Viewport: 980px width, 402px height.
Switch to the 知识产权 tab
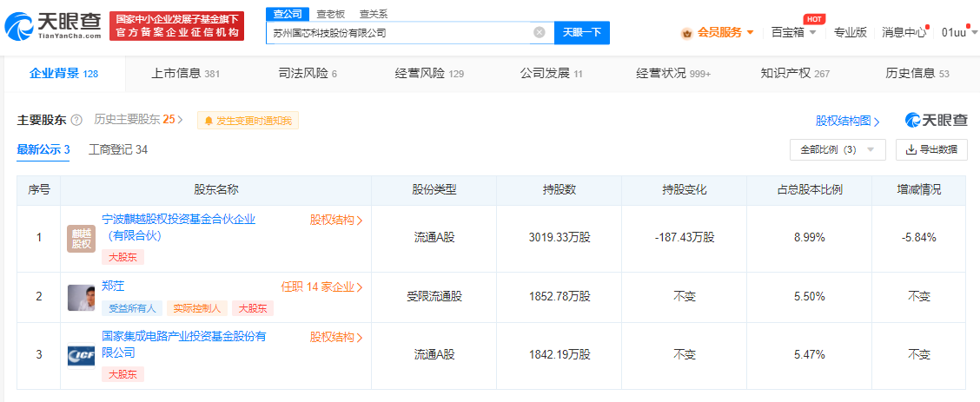click(795, 74)
